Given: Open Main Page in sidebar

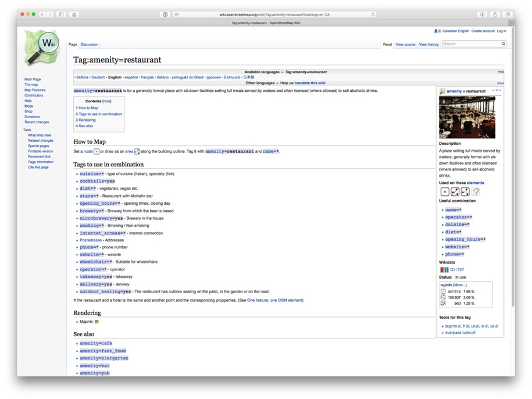Looking at the screenshot, I should [33, 79].
